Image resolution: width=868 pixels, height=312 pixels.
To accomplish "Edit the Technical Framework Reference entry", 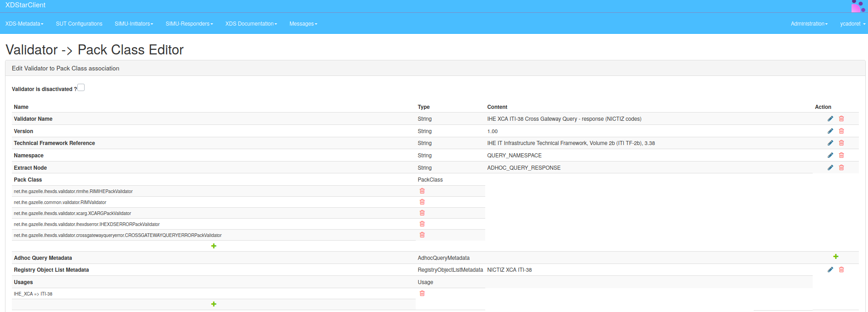I will (830, 143).
